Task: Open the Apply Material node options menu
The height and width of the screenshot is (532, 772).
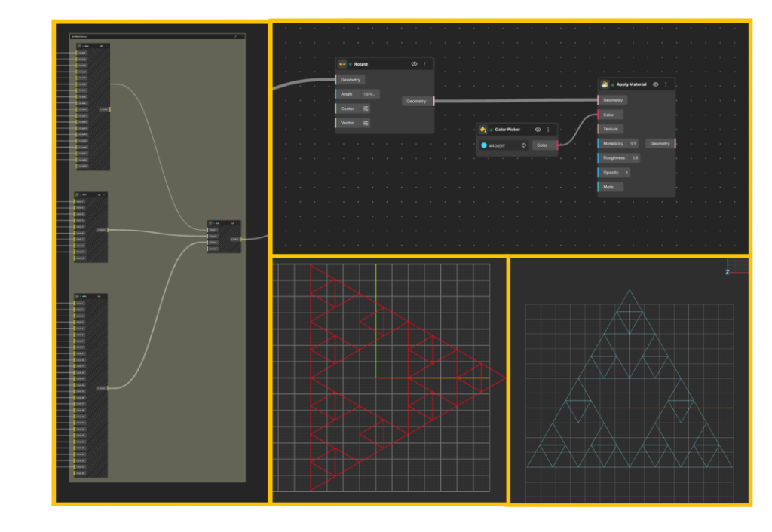Action: pos(665,84)
